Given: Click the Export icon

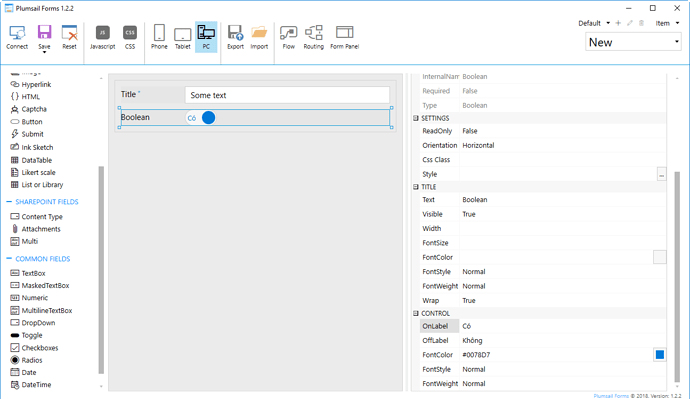Looking at the screenshot, I should click(235, 37).
